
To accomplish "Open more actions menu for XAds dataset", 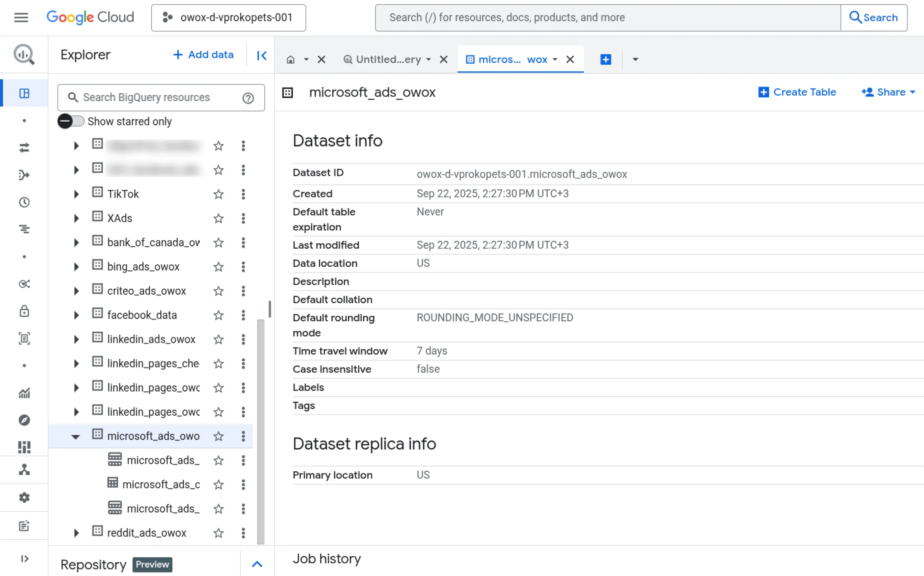I will (243, 218).
